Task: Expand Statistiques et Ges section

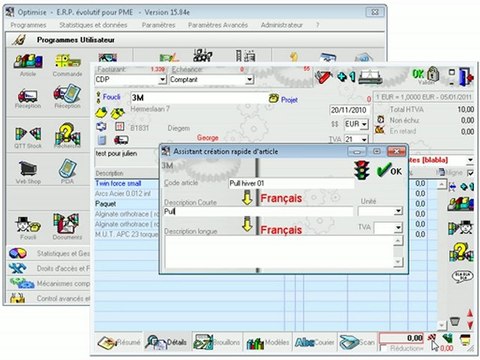Action: [x=49, y=253]
